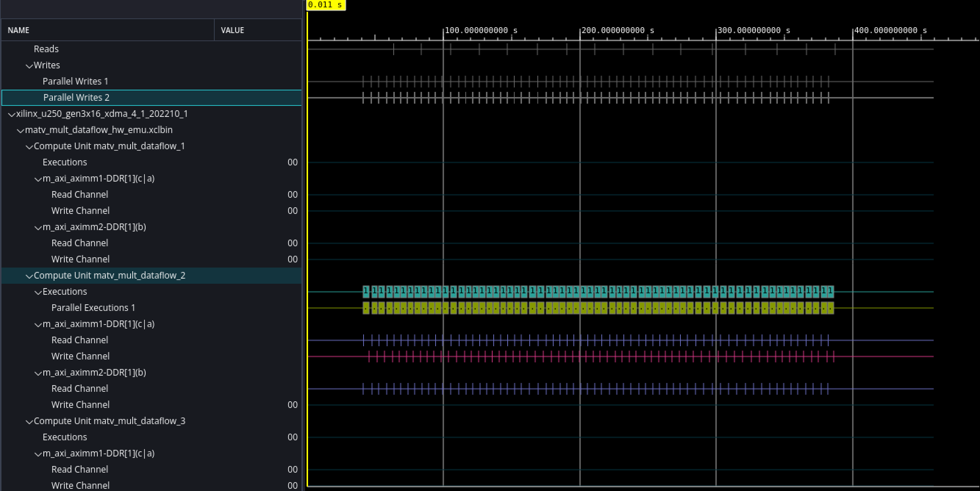The width and height of the screenshot is (980, 491).
Task: Select Read Channel under dataflow_3 aximm1
Action: pyautogui.click(x=151, y=469)
